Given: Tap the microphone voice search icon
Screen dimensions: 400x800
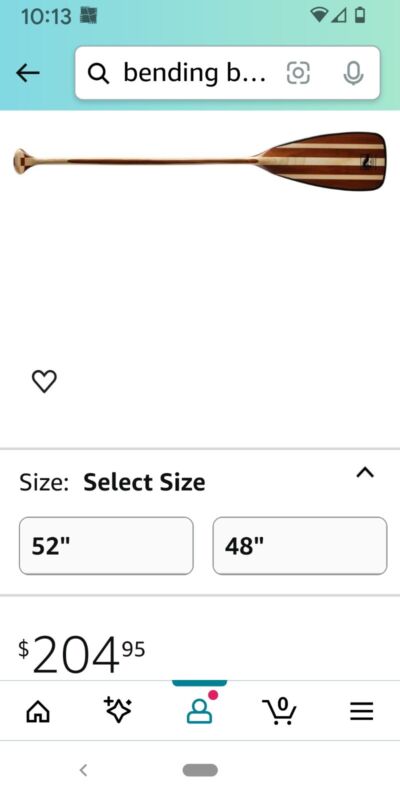Looking at the screenshot, I should [x=353, y=73].
